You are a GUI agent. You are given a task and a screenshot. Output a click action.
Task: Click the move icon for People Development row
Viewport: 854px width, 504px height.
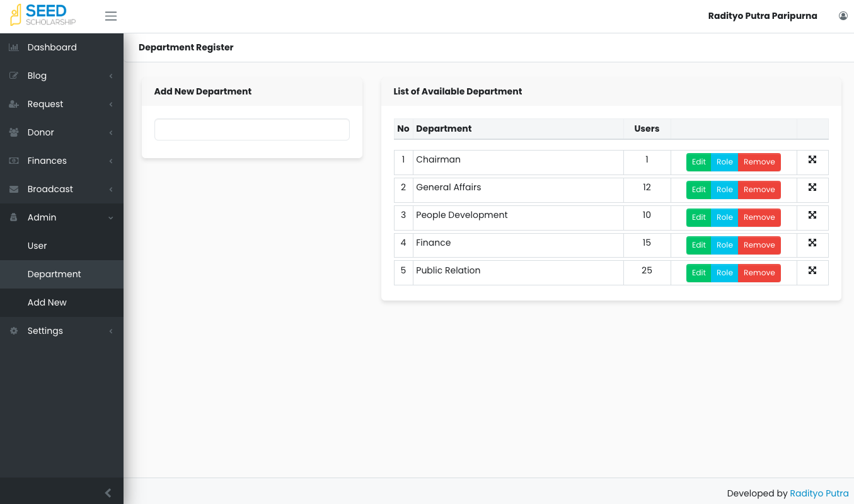pos(812,215)
